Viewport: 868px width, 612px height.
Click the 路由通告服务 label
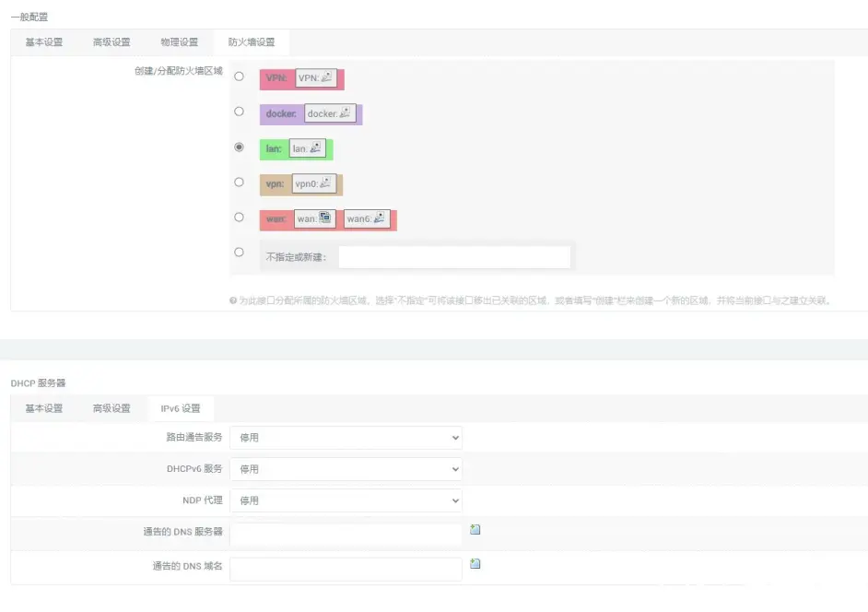tap(194, 437)
